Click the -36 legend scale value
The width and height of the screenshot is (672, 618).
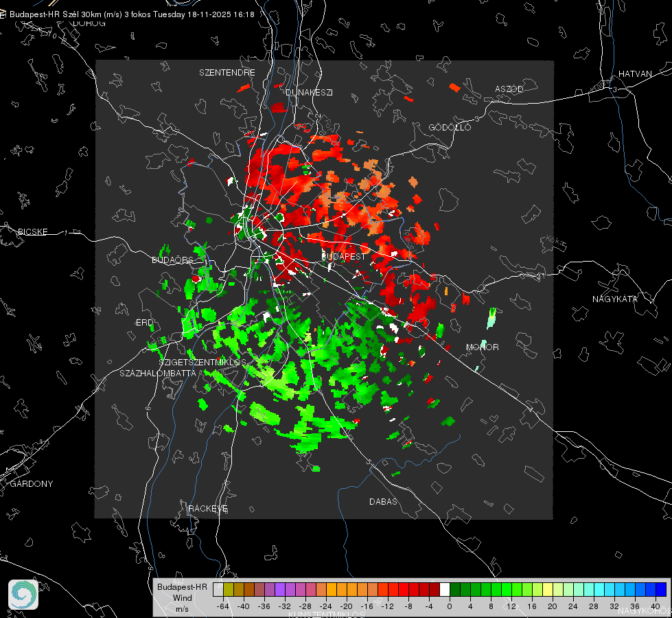pos(264,606)
